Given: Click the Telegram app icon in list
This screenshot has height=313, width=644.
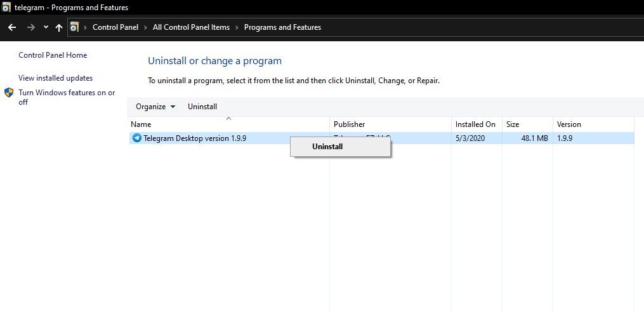Looking at the screenshot, I should click(137, 138).
